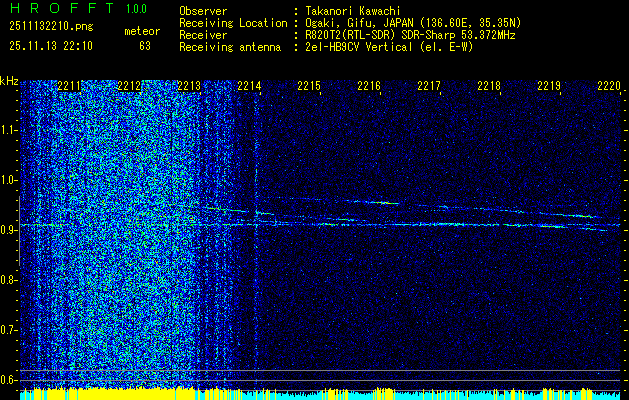Click the 1.1 kHz axis label

(x=8, y=130)
